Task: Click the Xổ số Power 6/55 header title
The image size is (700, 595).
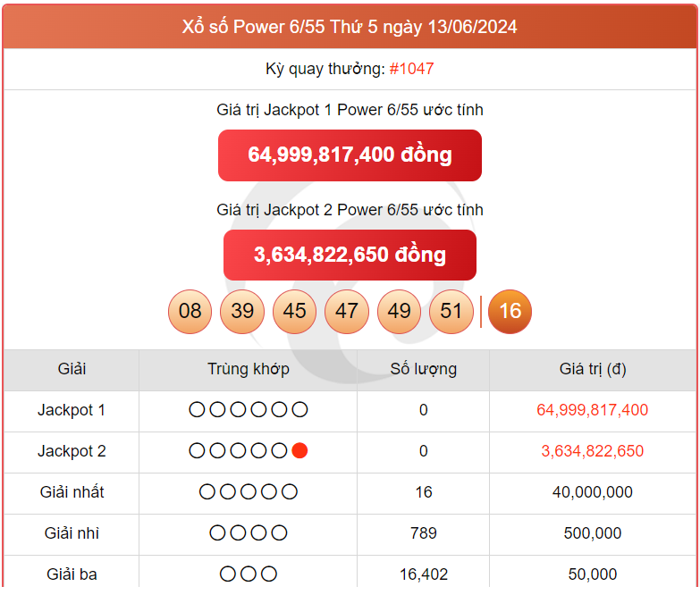Action: [x=350, y=27]
